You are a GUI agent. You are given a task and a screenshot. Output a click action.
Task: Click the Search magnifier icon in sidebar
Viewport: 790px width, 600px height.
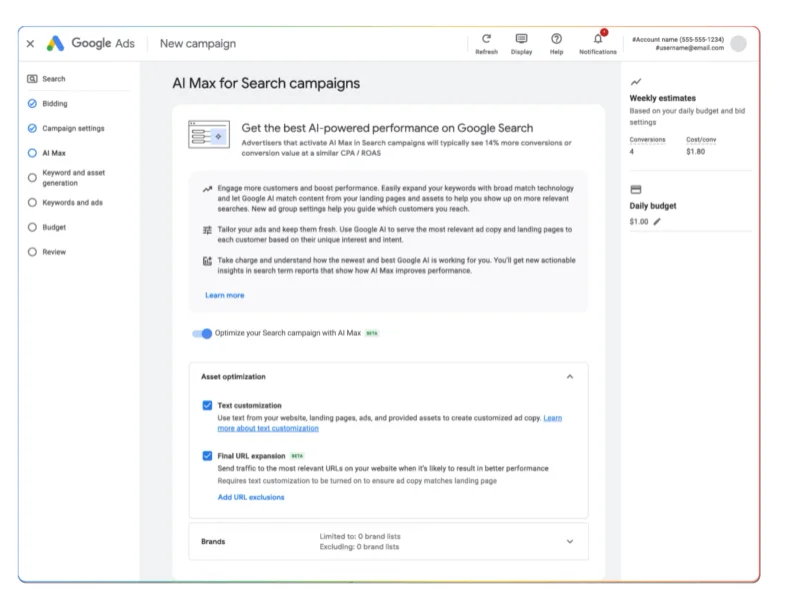32,79
